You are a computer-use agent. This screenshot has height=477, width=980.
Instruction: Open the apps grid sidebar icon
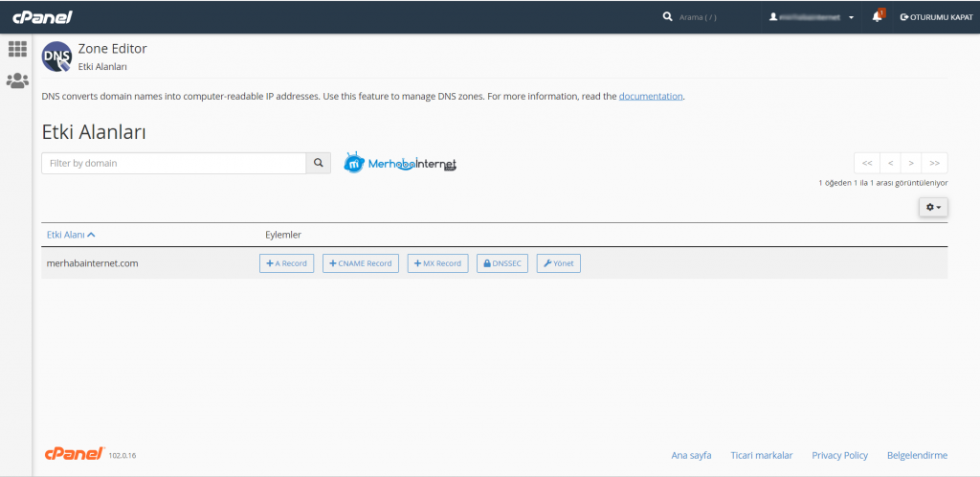(x=17, y=49)
